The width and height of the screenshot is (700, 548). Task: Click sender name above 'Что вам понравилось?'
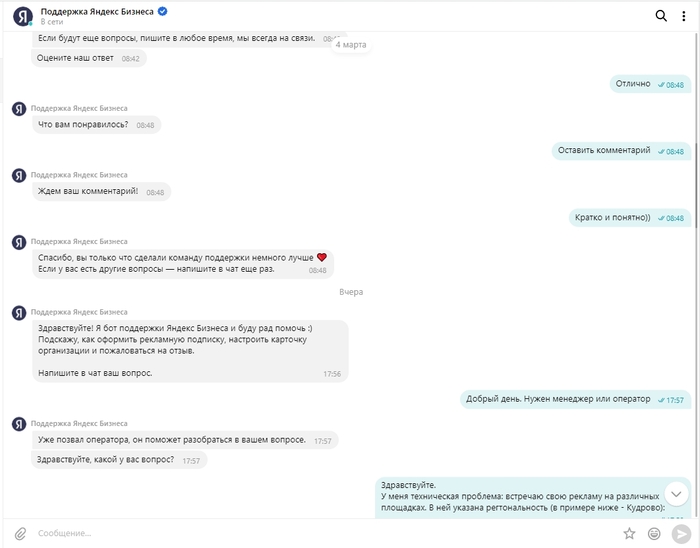[79, 108]
